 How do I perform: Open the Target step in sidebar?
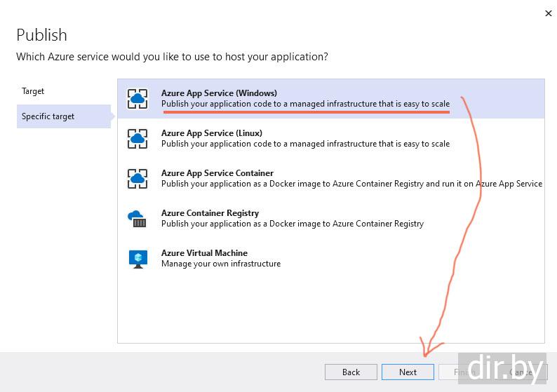point(33,91)
